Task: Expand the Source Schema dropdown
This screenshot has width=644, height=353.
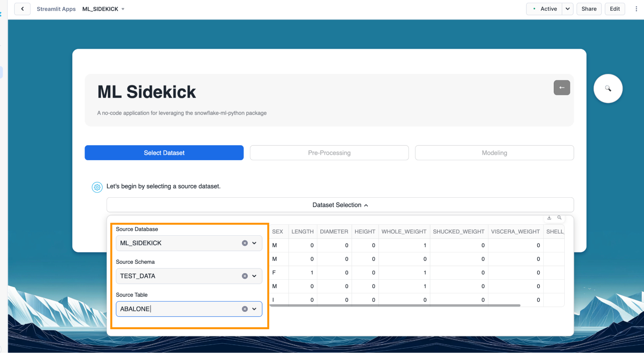Action: click(254, 276)
